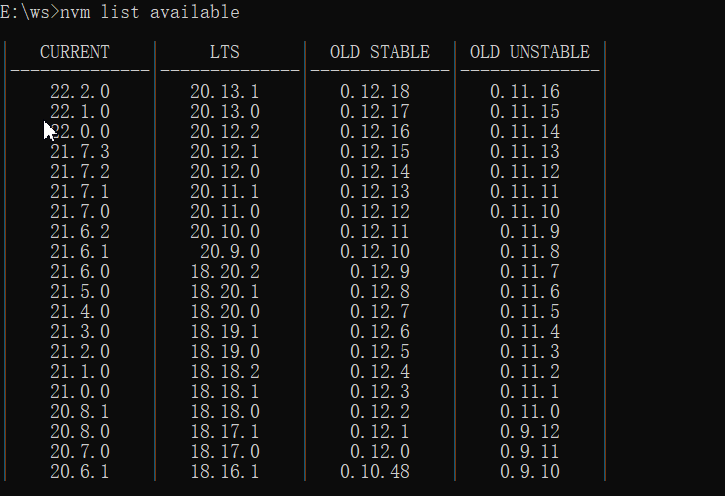
Task: Click version 21.0.0
Action: [80, 392]
